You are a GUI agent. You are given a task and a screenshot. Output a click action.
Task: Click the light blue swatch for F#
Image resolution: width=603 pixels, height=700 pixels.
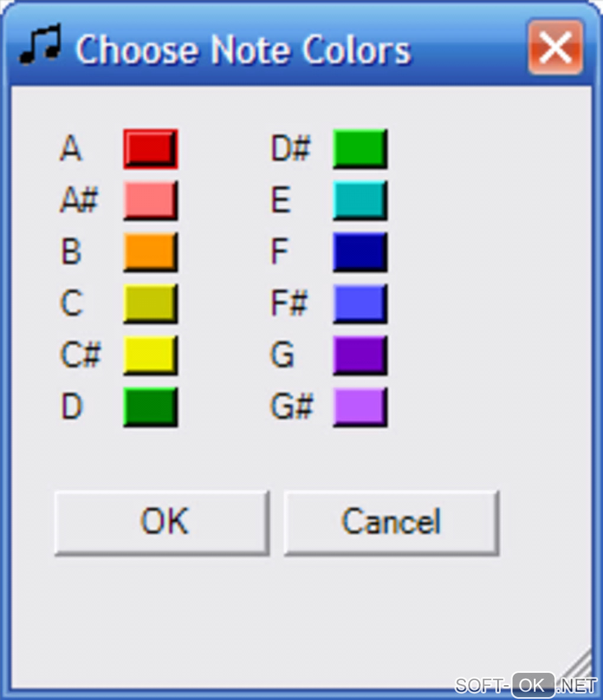coord(360,304)
